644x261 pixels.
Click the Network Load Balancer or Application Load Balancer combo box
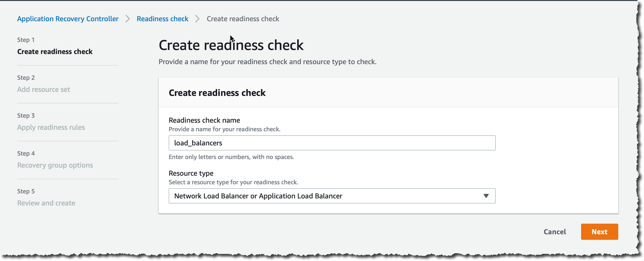coord(332,196)
